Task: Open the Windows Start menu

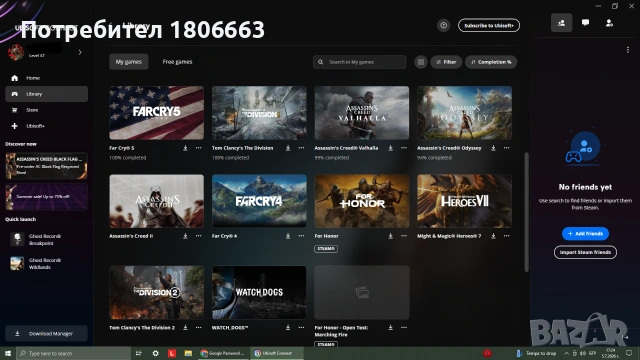Action: 7,353
